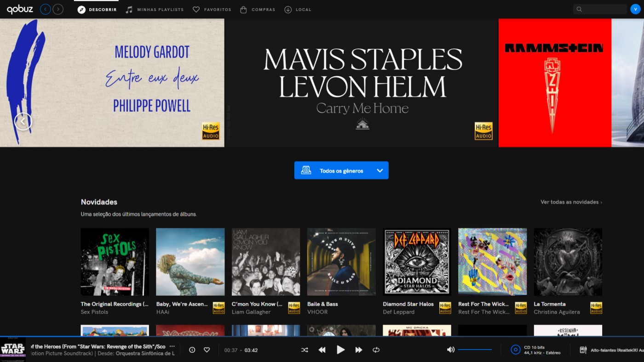Screen dimensions: 644x362
Task: Click the playback progress bar above the player
Action: click(x=322, y=337)
